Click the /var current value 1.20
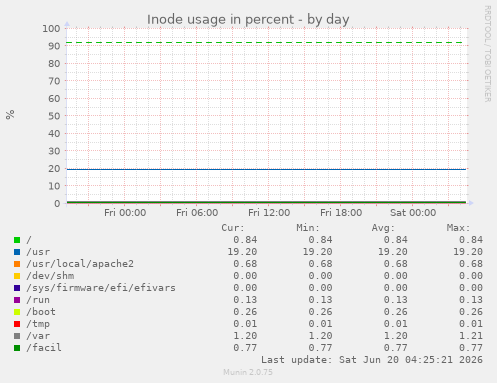Image resolution: width=497 pixels, height=383 pixels. (x=245, y=336)
